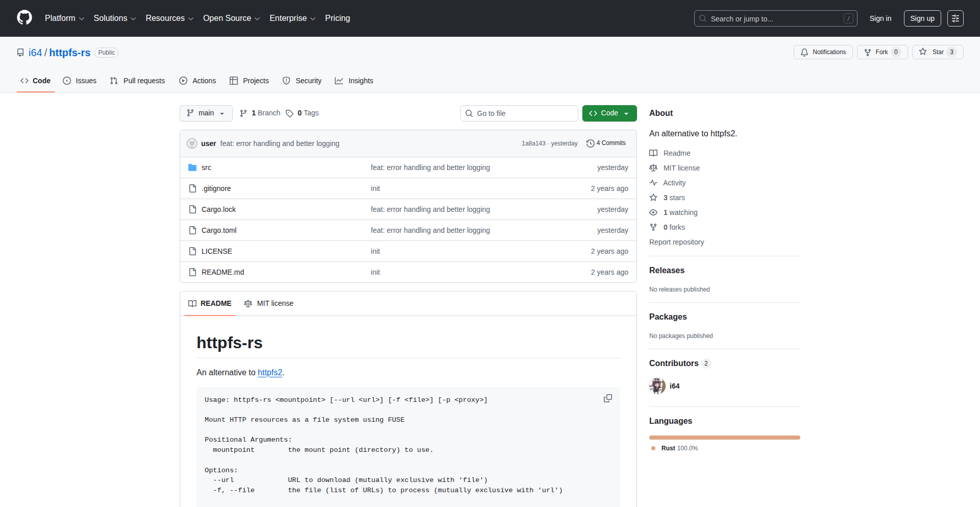Viewport: 980px width, 507px height.
Task: Open the src folder icon
Action: [192, 167]
